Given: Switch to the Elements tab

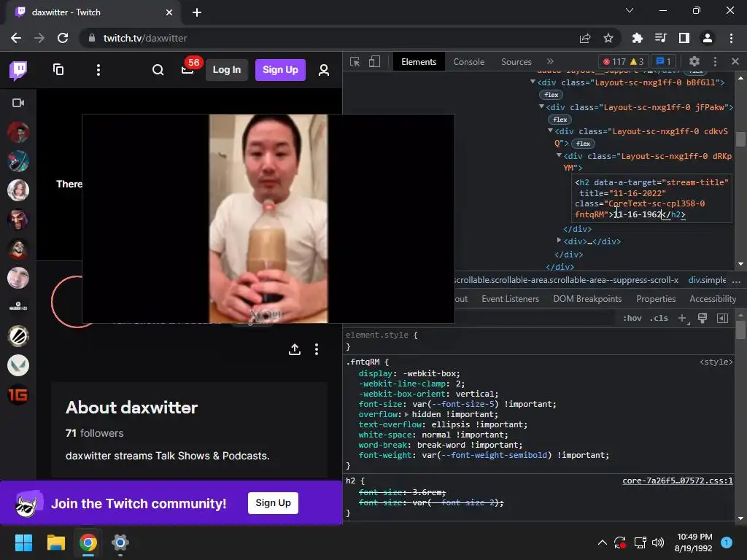Looking at the screenshot, I should pyautogui.click(x=419, y=62).
